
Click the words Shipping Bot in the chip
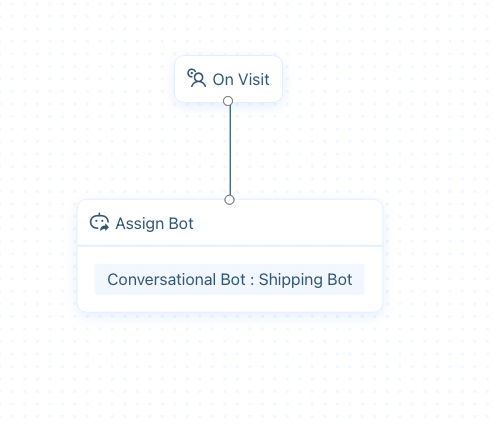click(x=305, y=280)
